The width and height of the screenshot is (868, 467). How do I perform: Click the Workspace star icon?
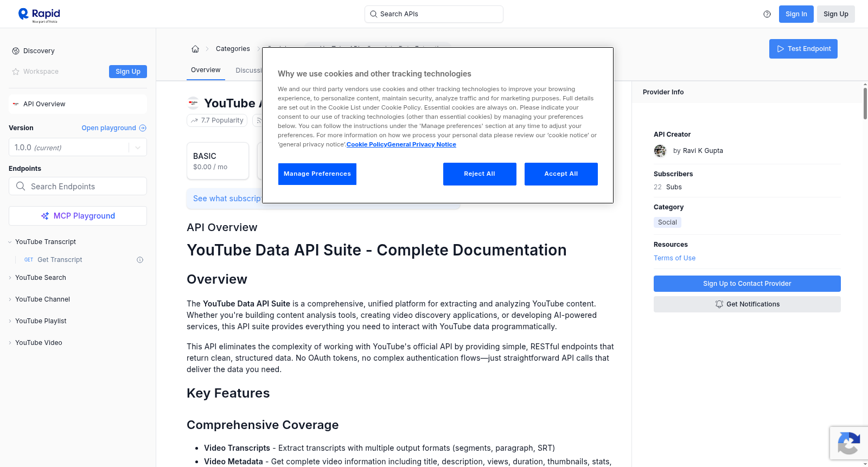(x=16, y=72)
